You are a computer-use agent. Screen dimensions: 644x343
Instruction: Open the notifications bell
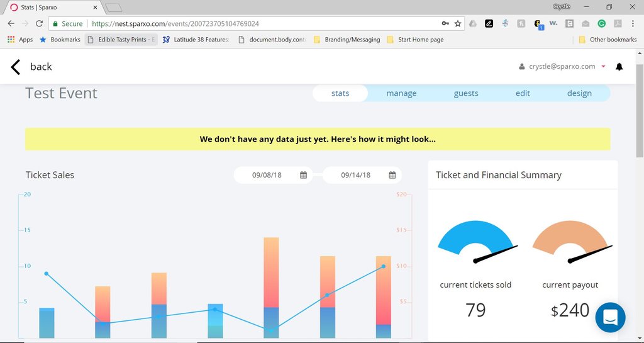[x=619, y=67]
